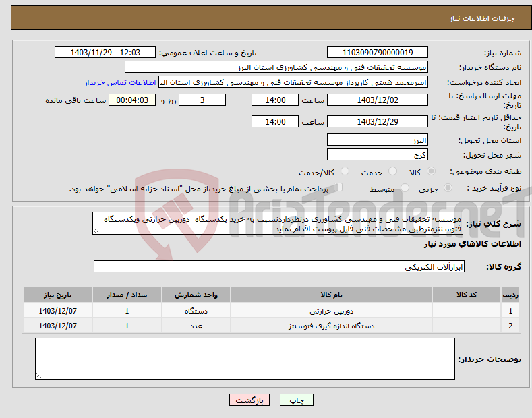Click the تعداد / مقدار column header

pos(127,295)
